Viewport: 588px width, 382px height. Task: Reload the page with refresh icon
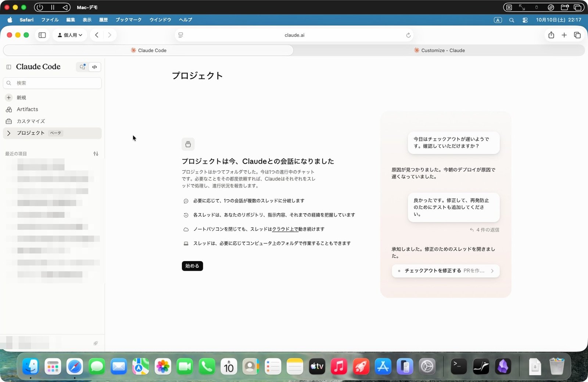(408, 35)
